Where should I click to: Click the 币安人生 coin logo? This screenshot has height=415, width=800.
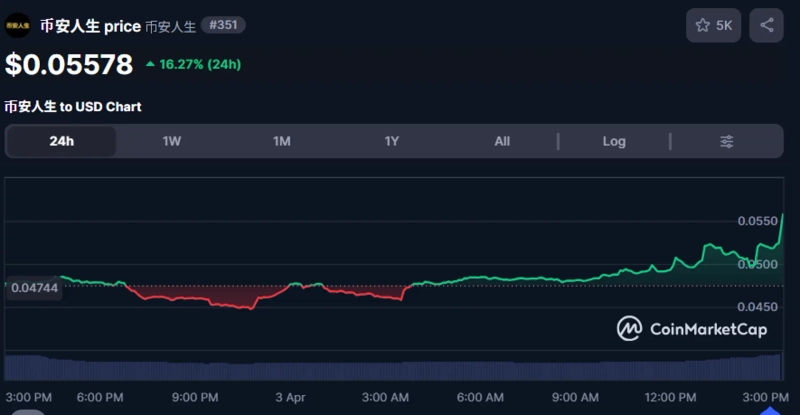[x=18, y=25]
